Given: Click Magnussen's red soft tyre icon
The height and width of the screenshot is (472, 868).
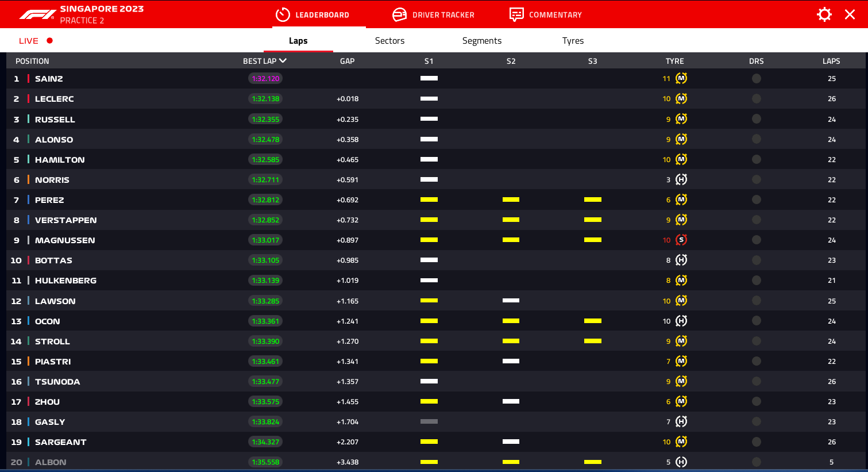Looking at the screenshot, I should point(681,240).
